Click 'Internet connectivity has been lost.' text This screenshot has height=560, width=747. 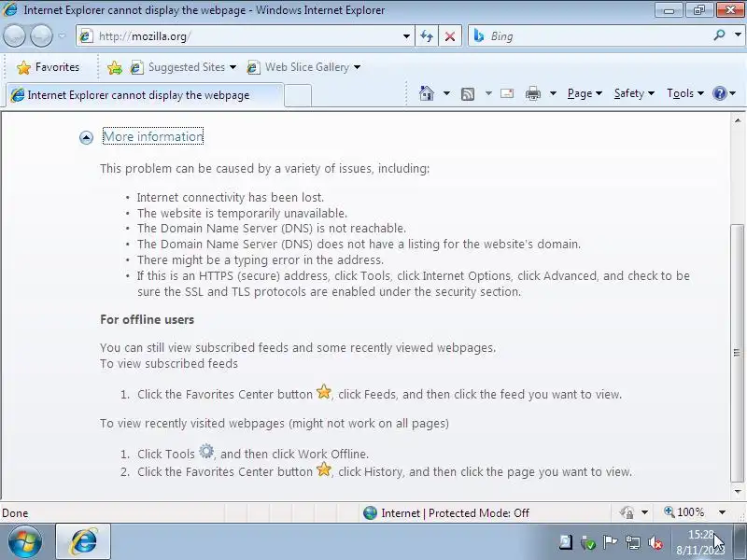231,198
